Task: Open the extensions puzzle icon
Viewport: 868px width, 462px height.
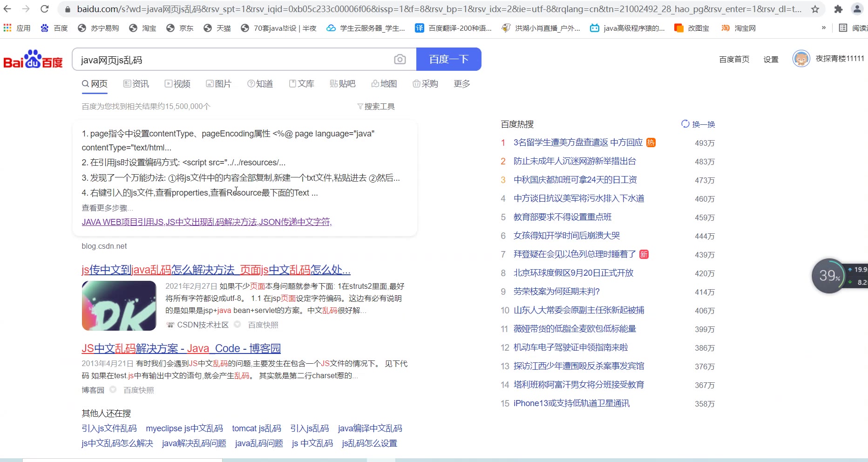Action: click(x=838, y=9)
